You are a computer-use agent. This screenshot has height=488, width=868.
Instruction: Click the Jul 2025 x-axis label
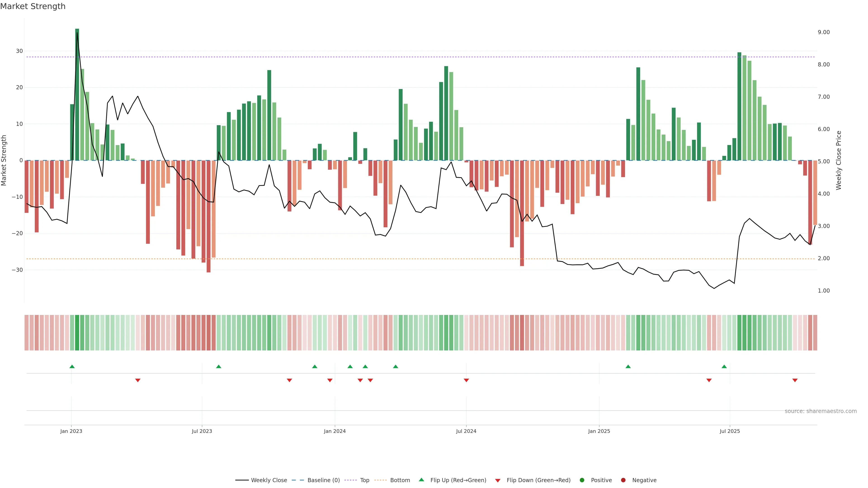click(729, 431)
